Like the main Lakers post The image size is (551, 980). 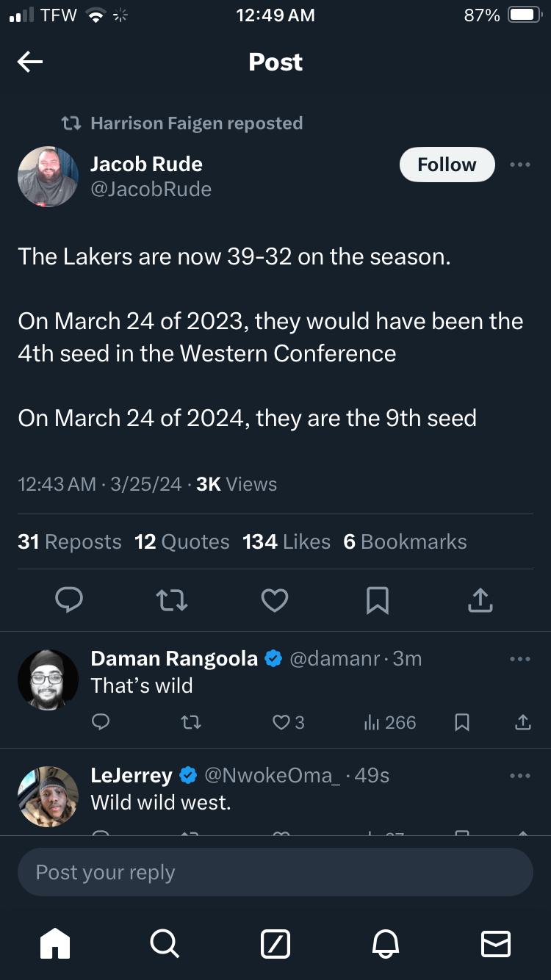click(275, 600)
